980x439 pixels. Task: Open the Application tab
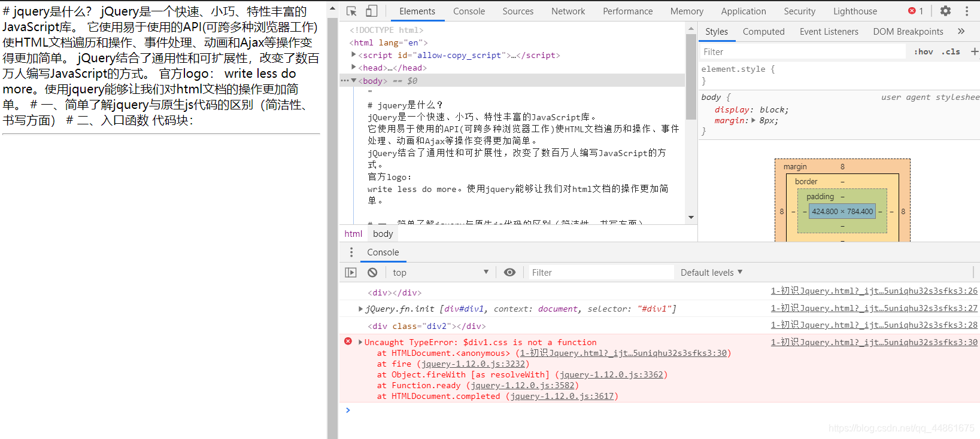tap(744, 11)
